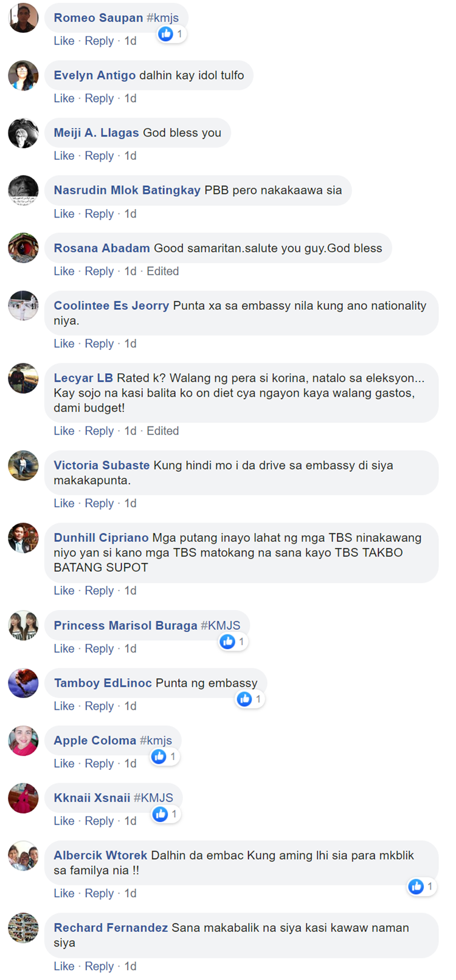Open Coolintee Es Jeorry's profile name link
The image size is (456, 980).
click(x=111, y=306)
